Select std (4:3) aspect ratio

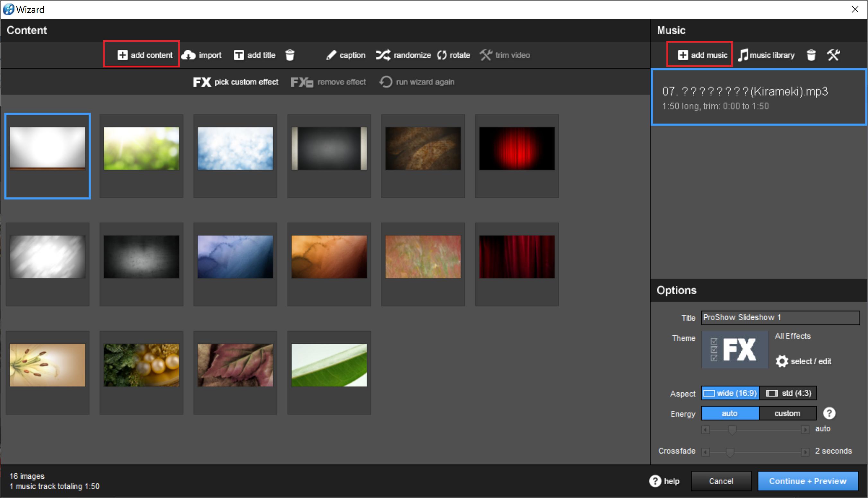coord(789,393)
